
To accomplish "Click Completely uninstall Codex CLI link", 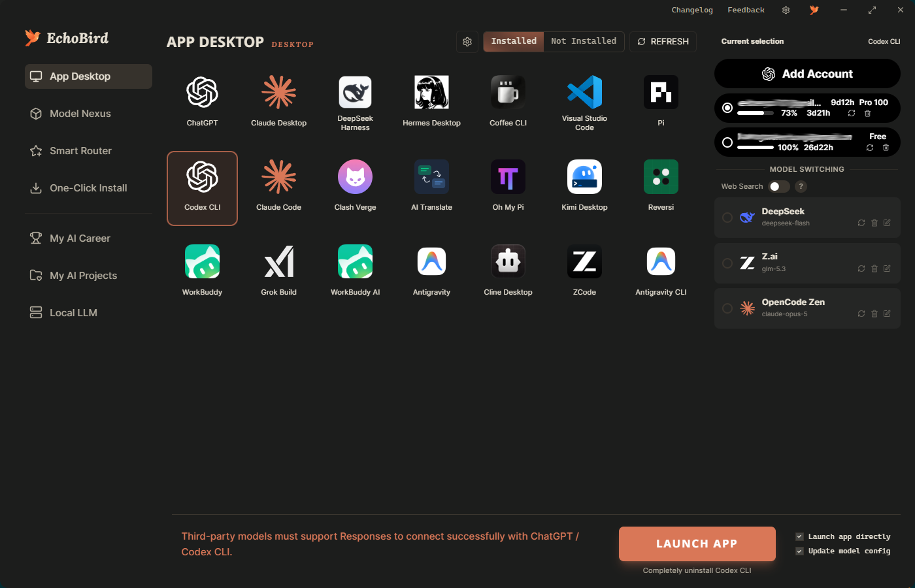I will [x=697, y=570].
